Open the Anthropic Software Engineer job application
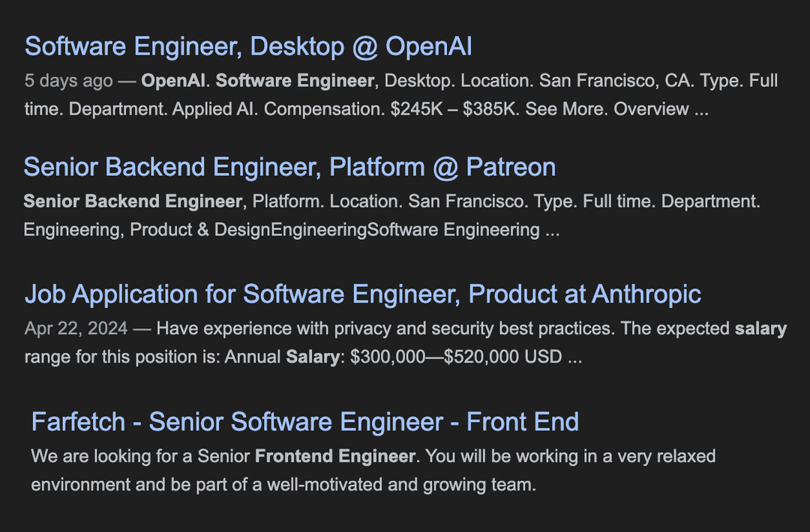Screen dimensions: 810x532 tap(362, 294)
